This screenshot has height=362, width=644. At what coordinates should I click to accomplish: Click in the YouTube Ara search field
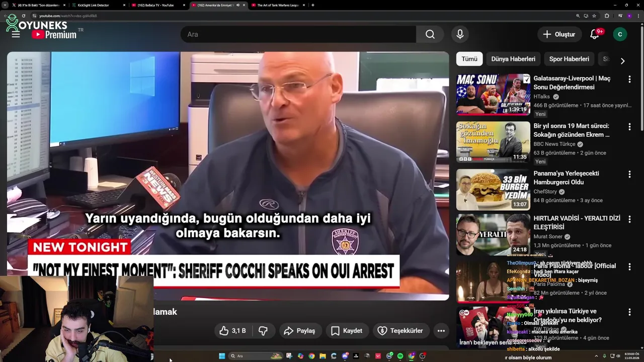298,34
